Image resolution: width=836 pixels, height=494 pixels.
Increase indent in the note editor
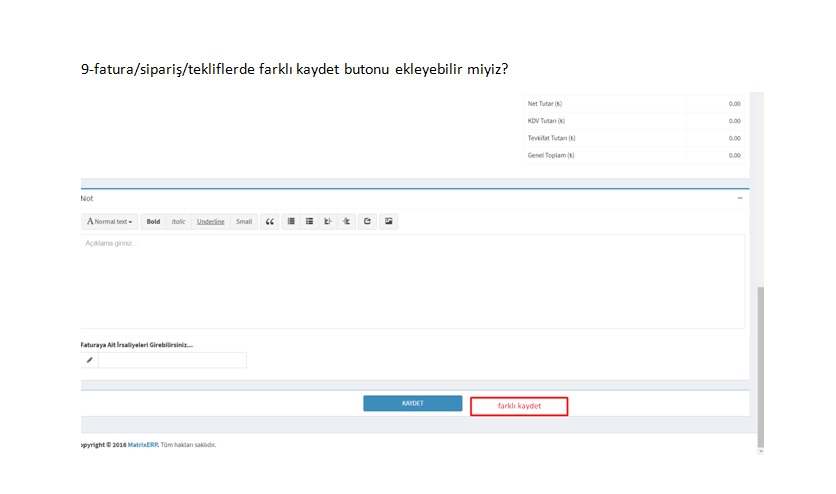click(328, 221)
